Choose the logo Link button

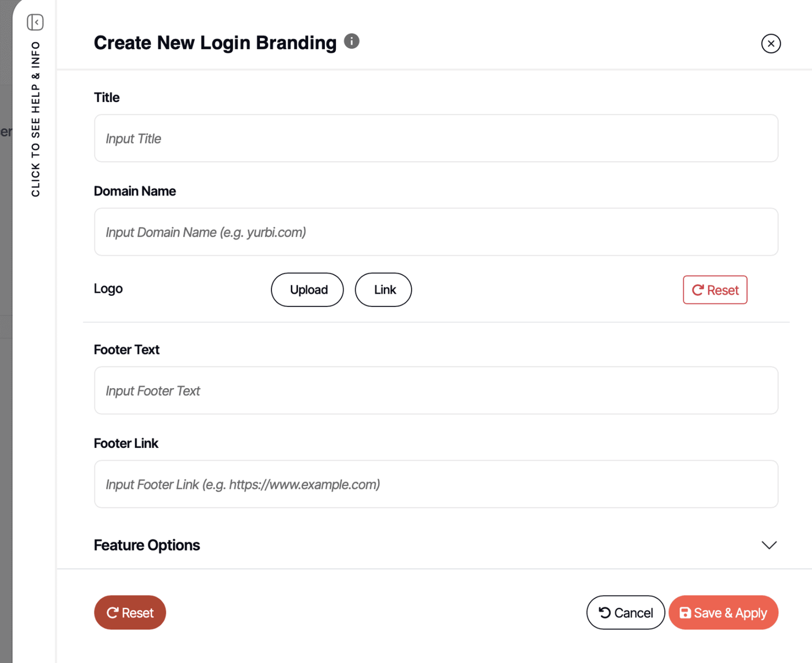click(x=383, y=290)
